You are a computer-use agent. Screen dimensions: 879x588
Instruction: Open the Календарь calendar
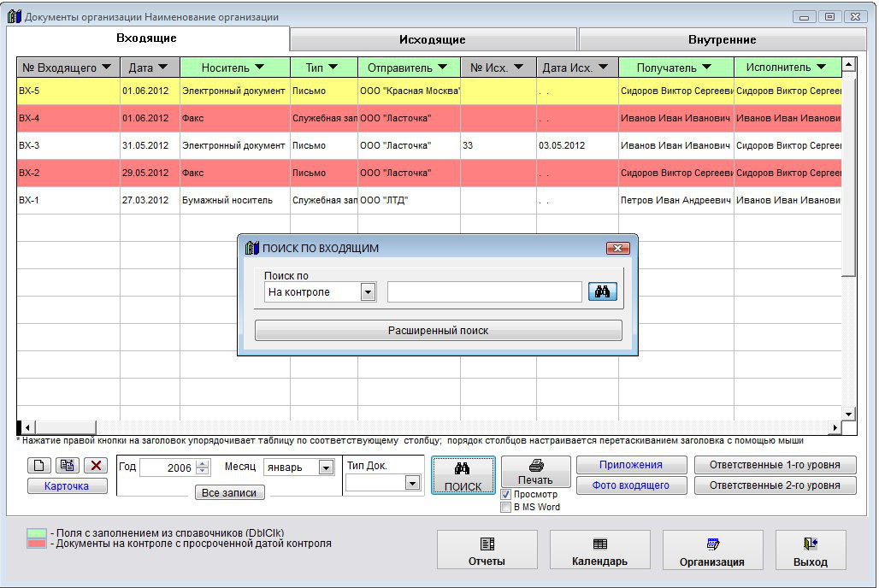(599, 550)
